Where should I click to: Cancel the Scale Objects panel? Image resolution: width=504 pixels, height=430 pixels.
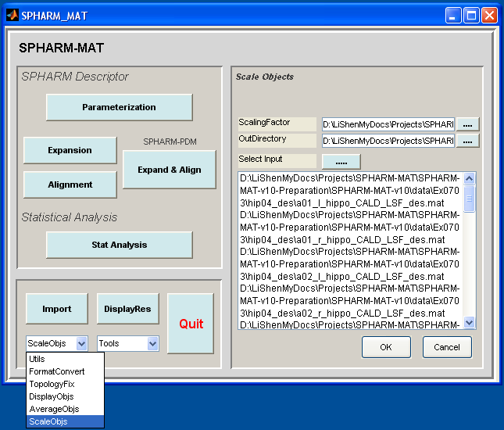447,347
